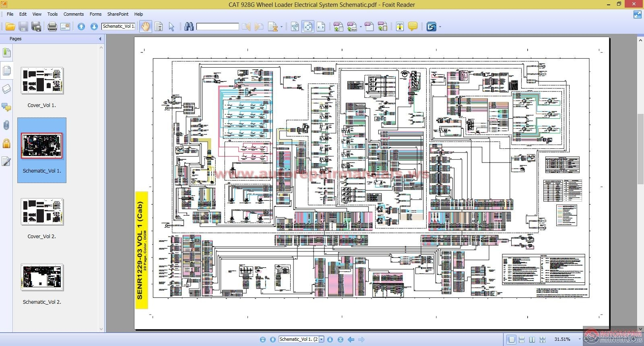Click the Actual Size 100% icon
This screenshot has width=644, height=346.
click(295, 27)
